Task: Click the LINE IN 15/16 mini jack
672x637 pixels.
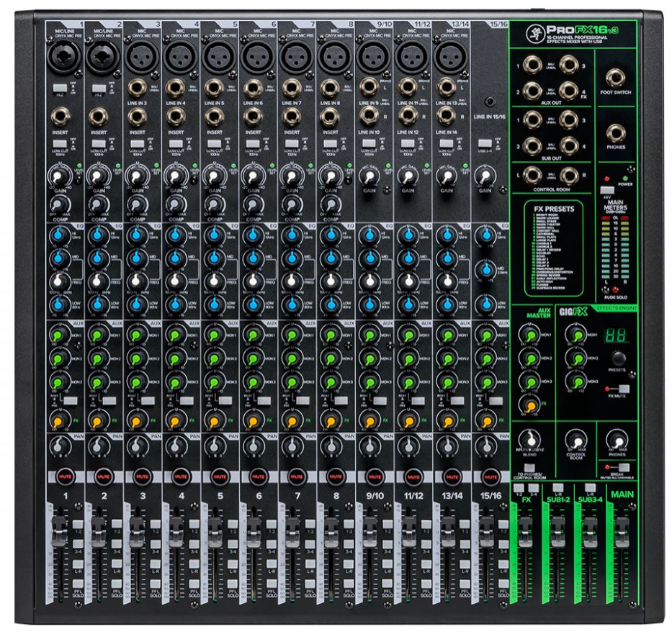Action: [x=490, y=102]
